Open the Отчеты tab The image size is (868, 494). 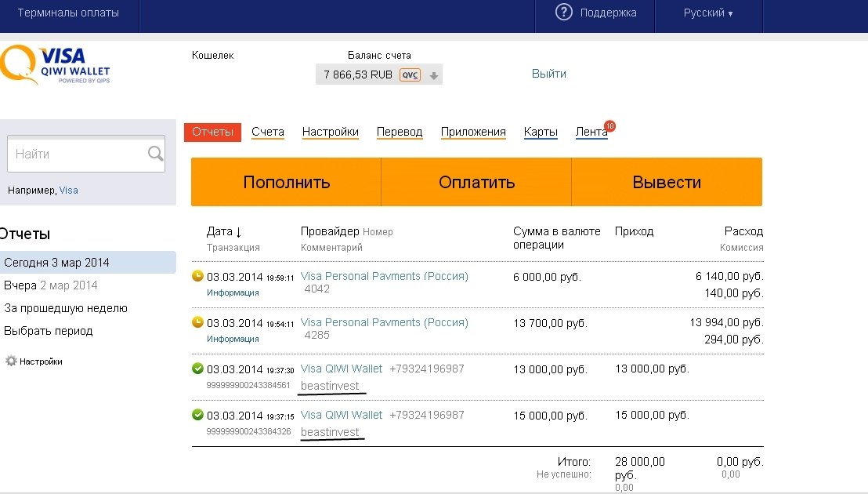click(212, 132)
